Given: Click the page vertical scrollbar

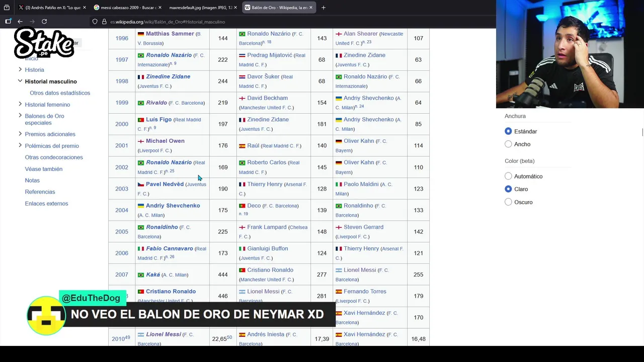Looking at the screenshot, I should (x=642, y=132).
